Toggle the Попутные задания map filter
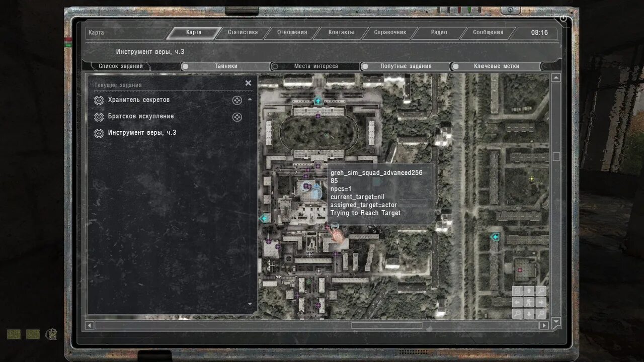The height and width of the screenshot is (362, 644). point(406,66)
